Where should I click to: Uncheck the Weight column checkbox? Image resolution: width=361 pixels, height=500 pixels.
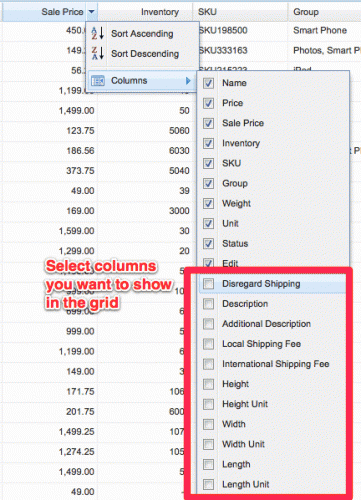click(x=209, y=203)
